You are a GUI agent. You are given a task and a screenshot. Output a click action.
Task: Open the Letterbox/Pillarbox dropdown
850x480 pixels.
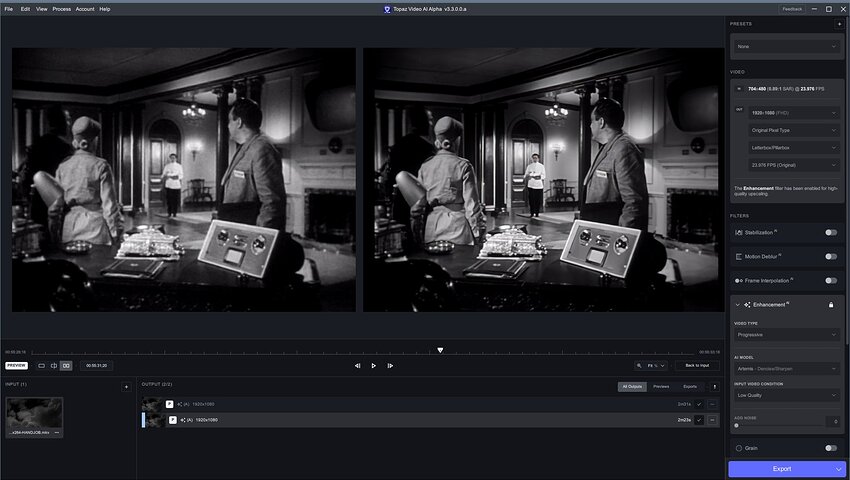tap(794, 148)
